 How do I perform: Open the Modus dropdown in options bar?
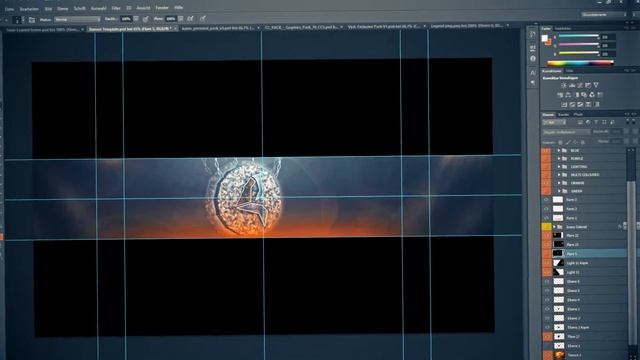pyautogui.click(x=77, y=20)
